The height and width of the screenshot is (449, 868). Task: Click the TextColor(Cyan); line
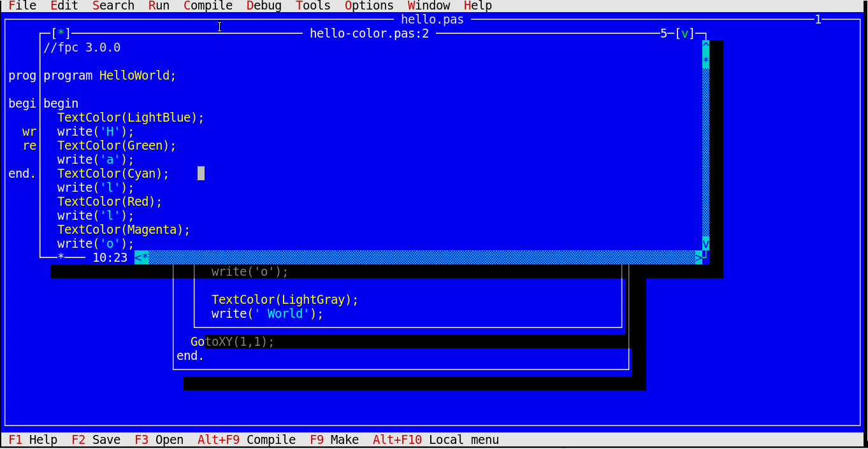click(113, 173)
